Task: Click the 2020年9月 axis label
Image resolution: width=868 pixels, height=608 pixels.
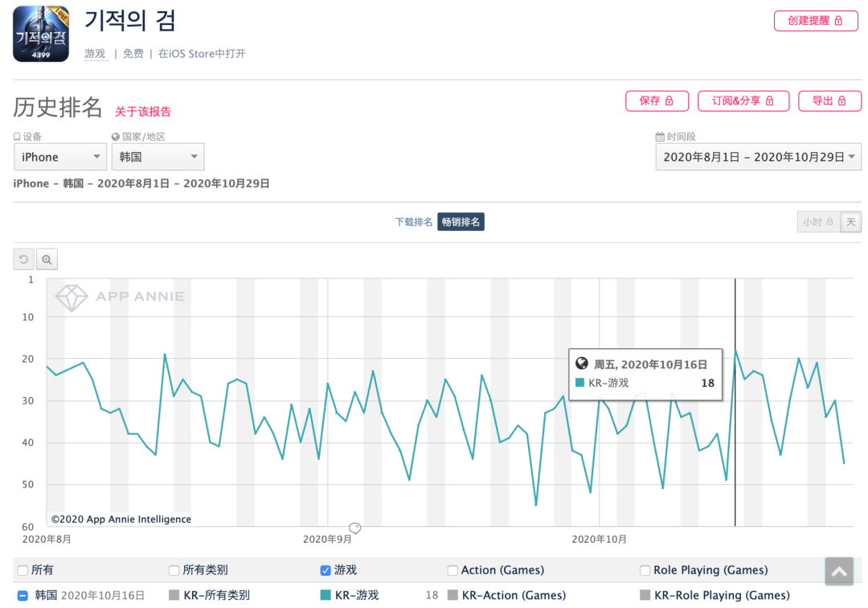Action: [327, 539]
